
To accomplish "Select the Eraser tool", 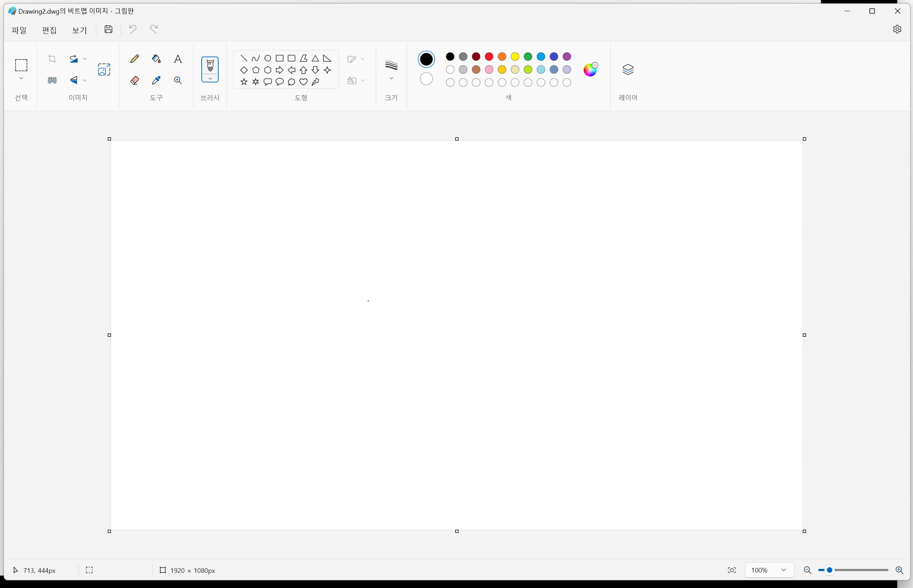I will point(134,80).
